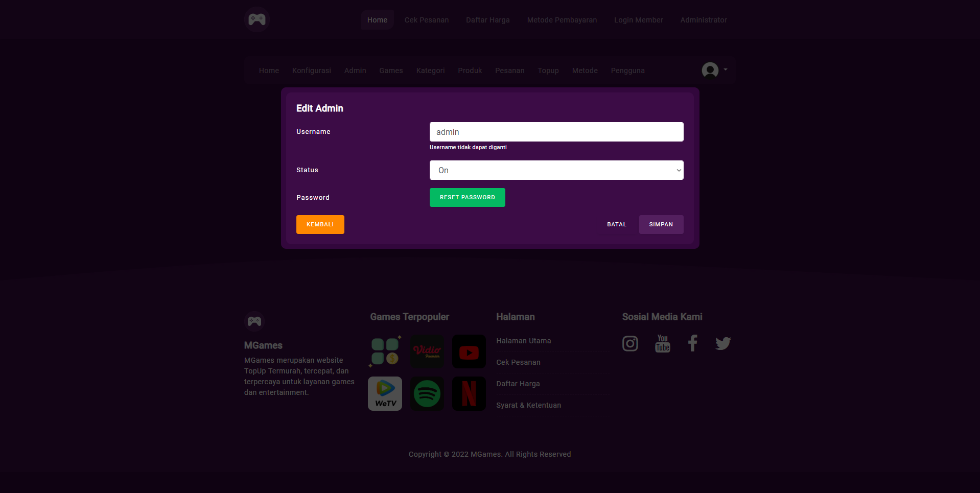Open Daftar Harga in top navbar
The image size is (980, 493).
point(488,20)
